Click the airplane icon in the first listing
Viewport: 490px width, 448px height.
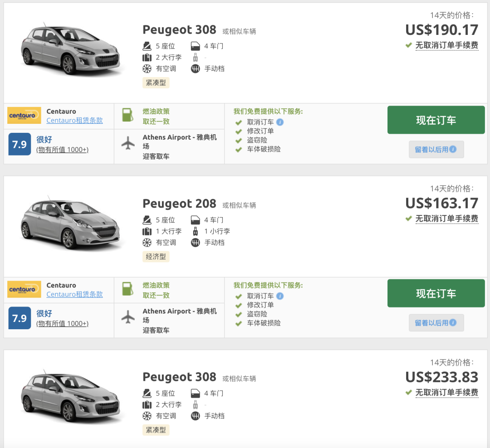click(x=128, y=143)
